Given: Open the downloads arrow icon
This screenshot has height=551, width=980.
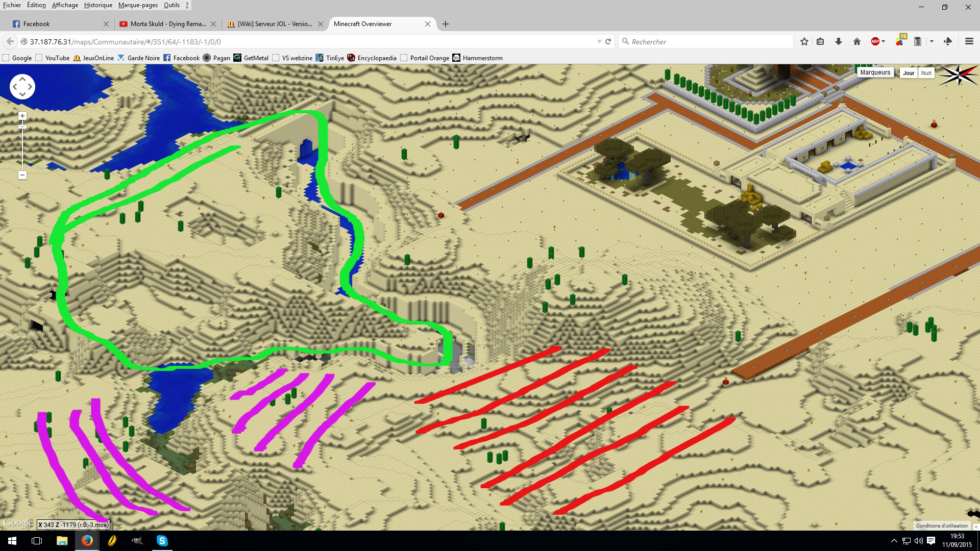Looking at the screenshot, I should coord(838,42).
